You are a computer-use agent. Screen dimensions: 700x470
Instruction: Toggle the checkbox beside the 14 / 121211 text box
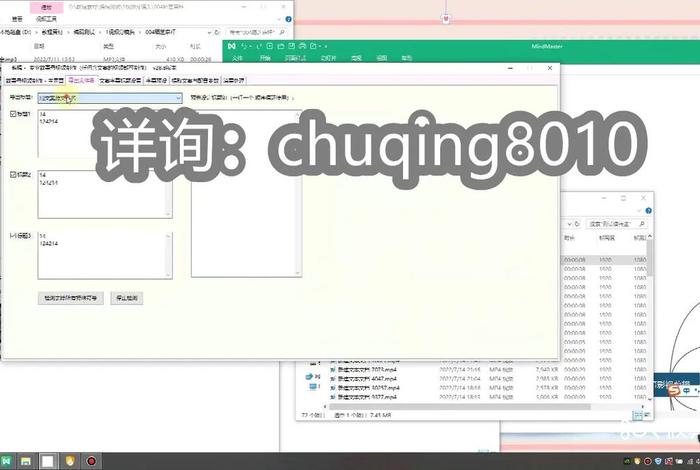13,175
